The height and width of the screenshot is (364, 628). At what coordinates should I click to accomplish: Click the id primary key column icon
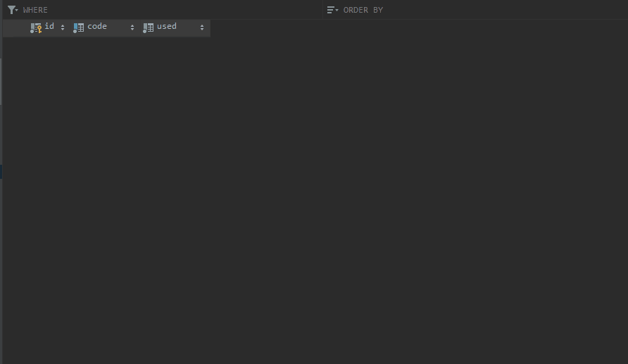pyautogui.click(x=36, y=27)
